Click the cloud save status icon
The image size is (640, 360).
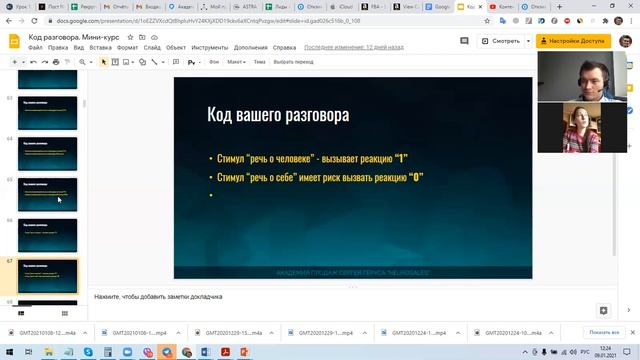coord(154,37)
